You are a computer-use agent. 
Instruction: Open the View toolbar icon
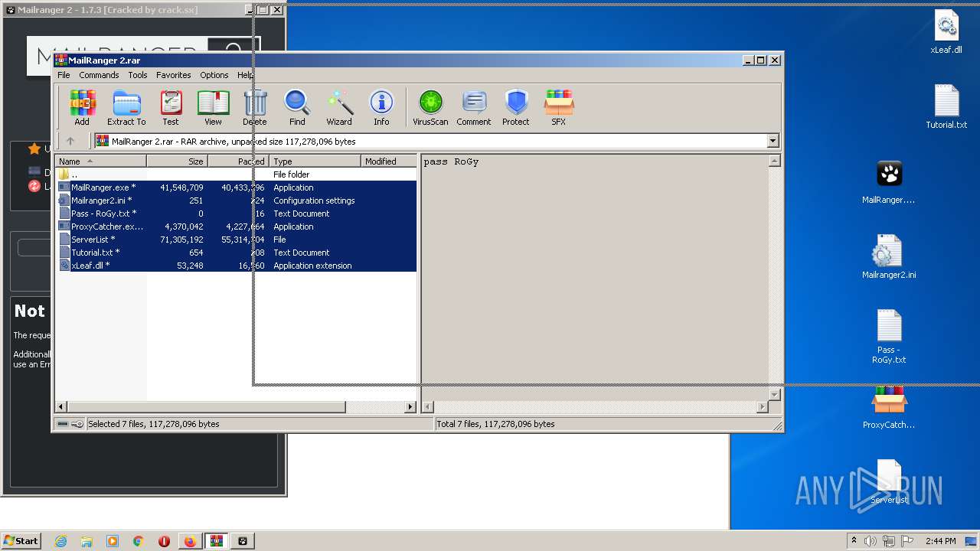pos(213,107)
